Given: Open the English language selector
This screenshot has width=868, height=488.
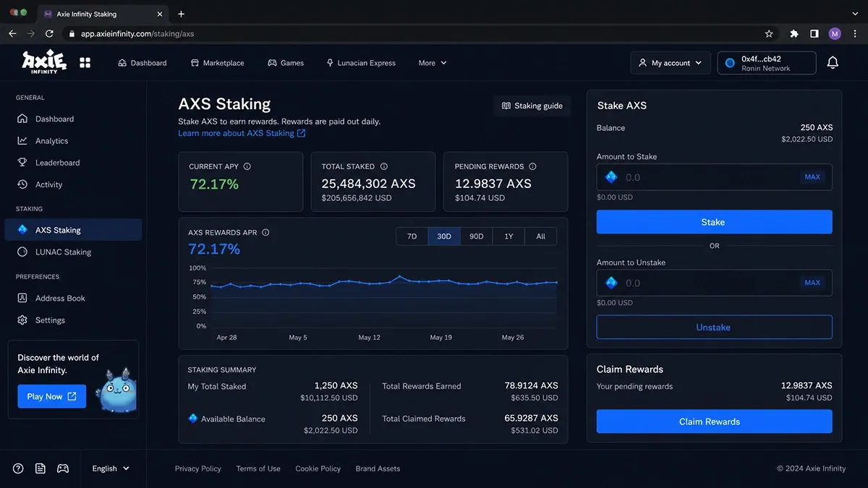Looking at the screenshot, I should [111, 468].
